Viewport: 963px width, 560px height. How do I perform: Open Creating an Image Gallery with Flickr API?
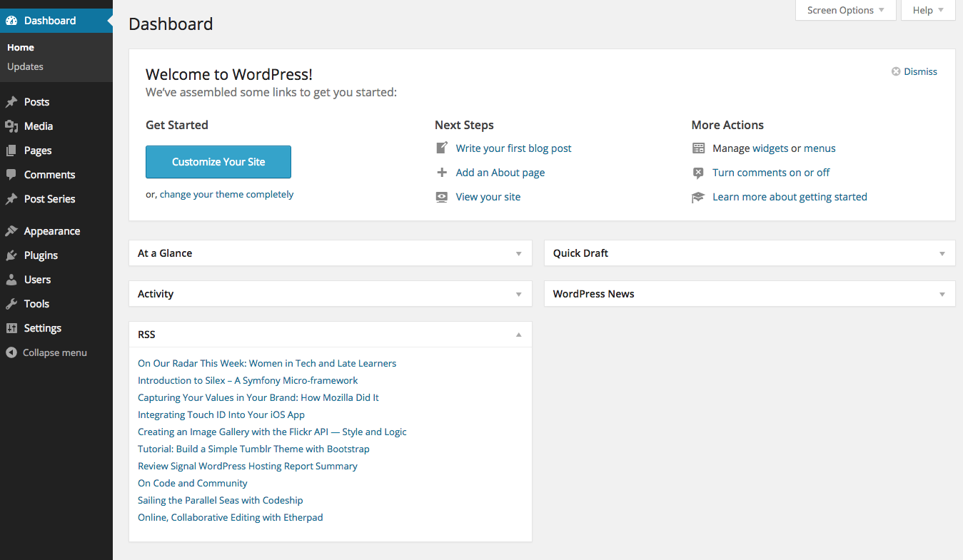click(272, 432)
